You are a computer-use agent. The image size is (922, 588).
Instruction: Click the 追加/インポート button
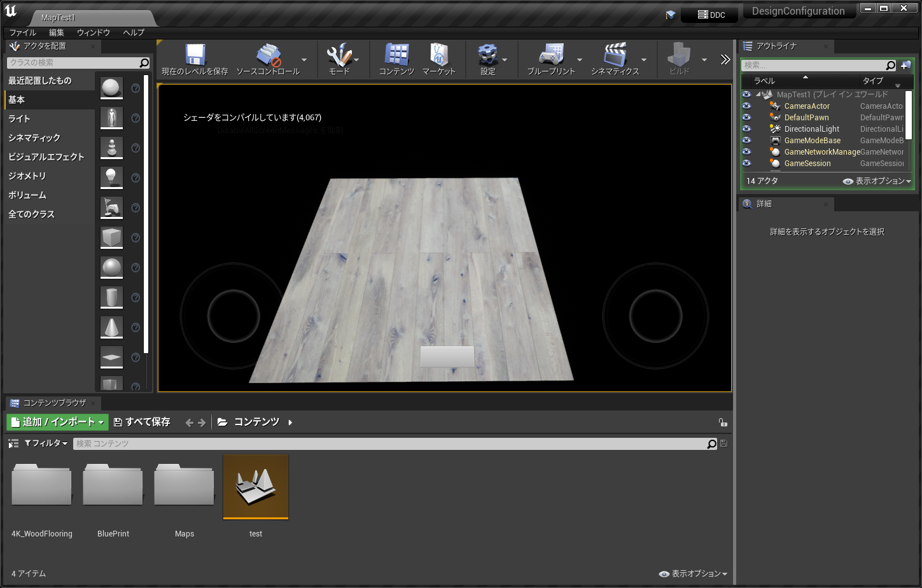[57, 421]
